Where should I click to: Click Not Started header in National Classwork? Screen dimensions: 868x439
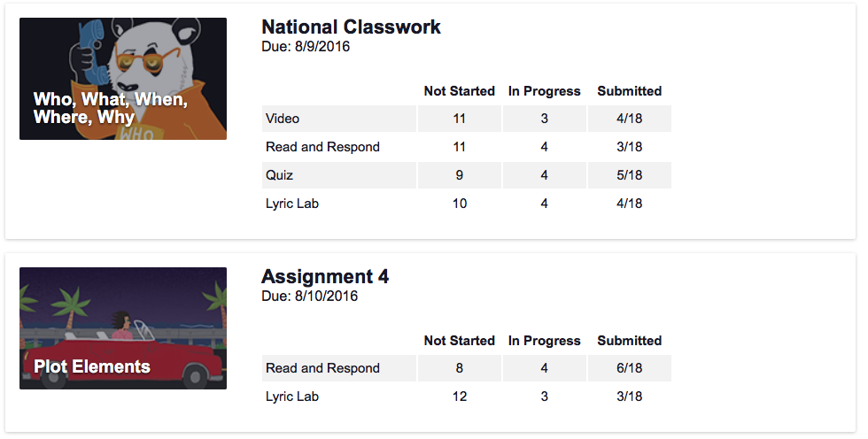coord(459,91)
